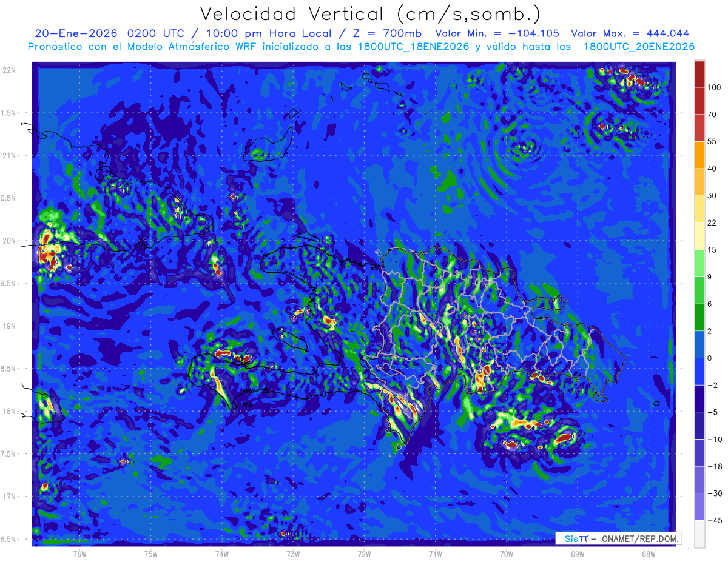
Task: Pick the orange swatch between 40 and 55
Action: pos(699,155)
